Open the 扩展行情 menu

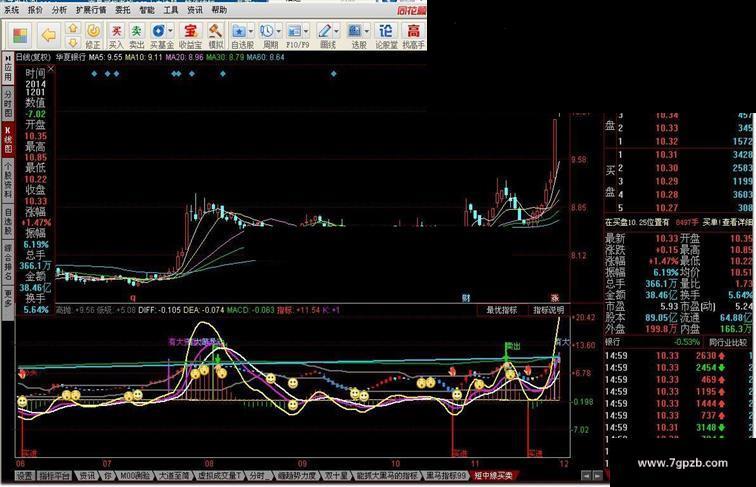point(91,10)
